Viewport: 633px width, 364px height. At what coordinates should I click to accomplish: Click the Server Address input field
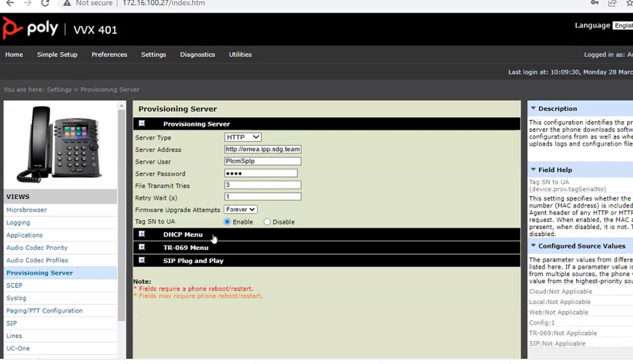click(263, 149)
